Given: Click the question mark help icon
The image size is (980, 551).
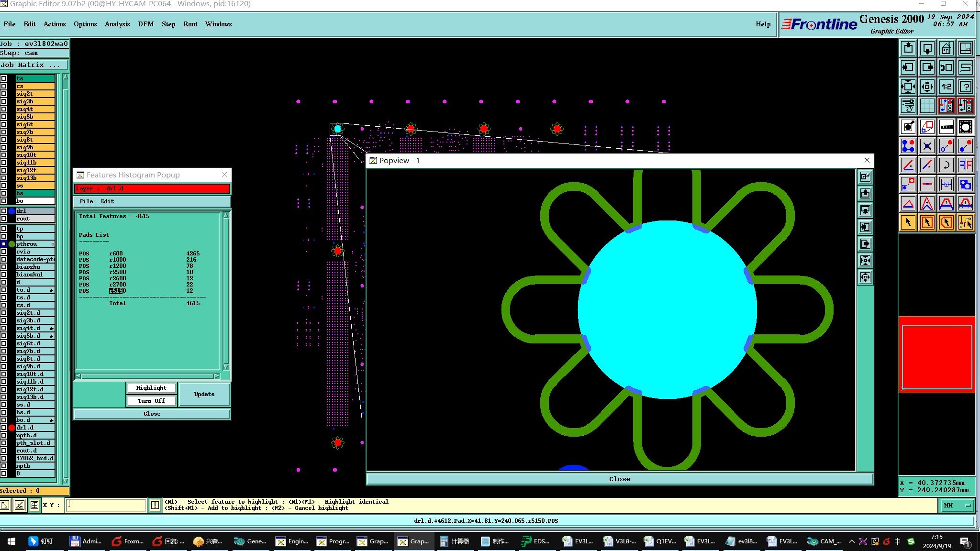Looking at the screenshot, I should point(965,87).
